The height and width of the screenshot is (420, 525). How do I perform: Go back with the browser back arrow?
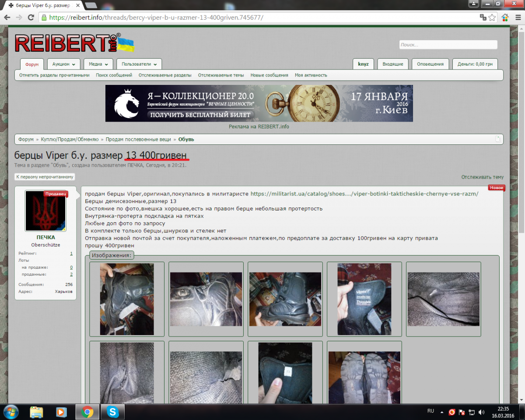point(7,17)
